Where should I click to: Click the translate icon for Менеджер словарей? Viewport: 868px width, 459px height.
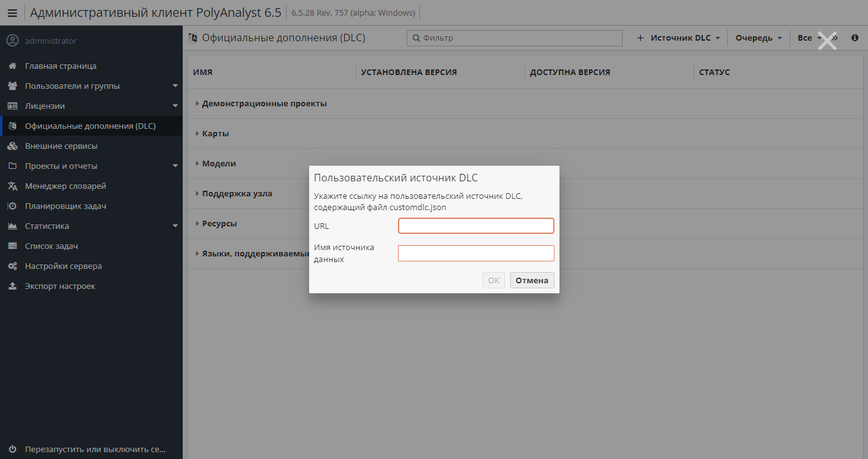(x=13, y=186)
